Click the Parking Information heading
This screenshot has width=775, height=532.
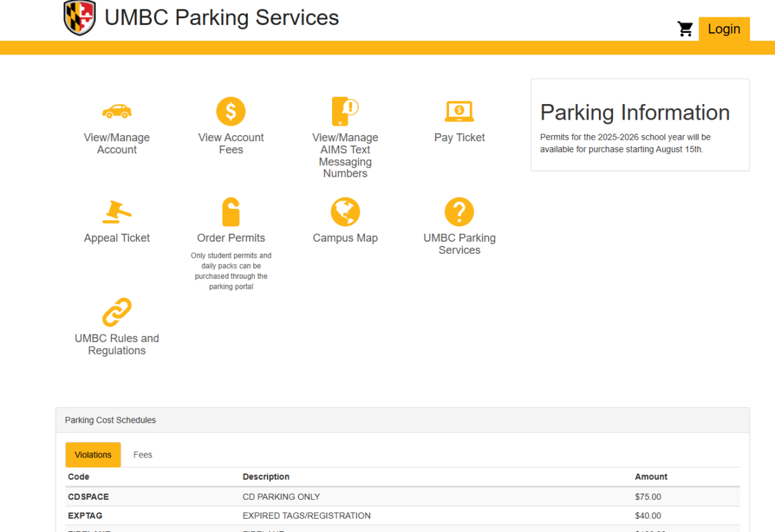pos(635,113)
